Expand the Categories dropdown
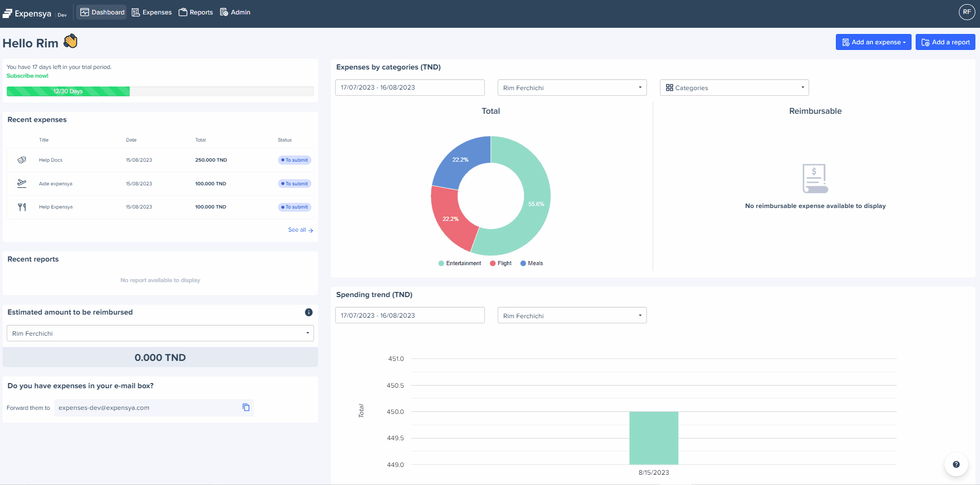 (x=734, y=88)
